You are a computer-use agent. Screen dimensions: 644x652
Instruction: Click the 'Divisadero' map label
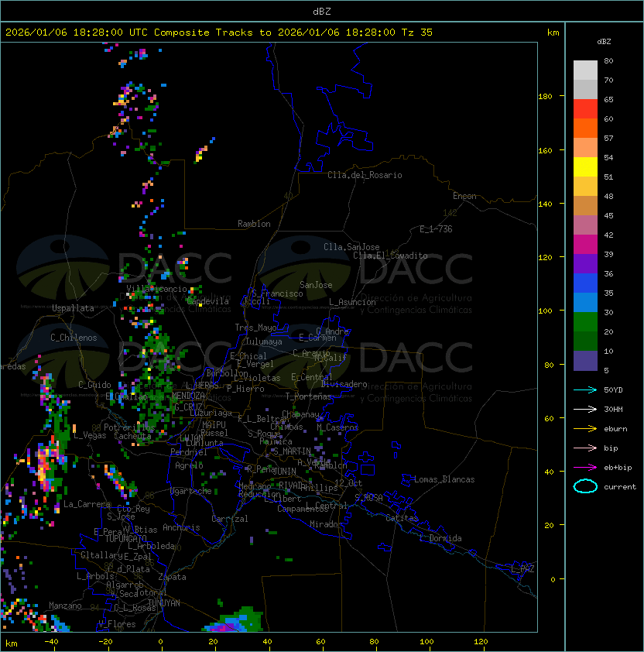[344, 384]
